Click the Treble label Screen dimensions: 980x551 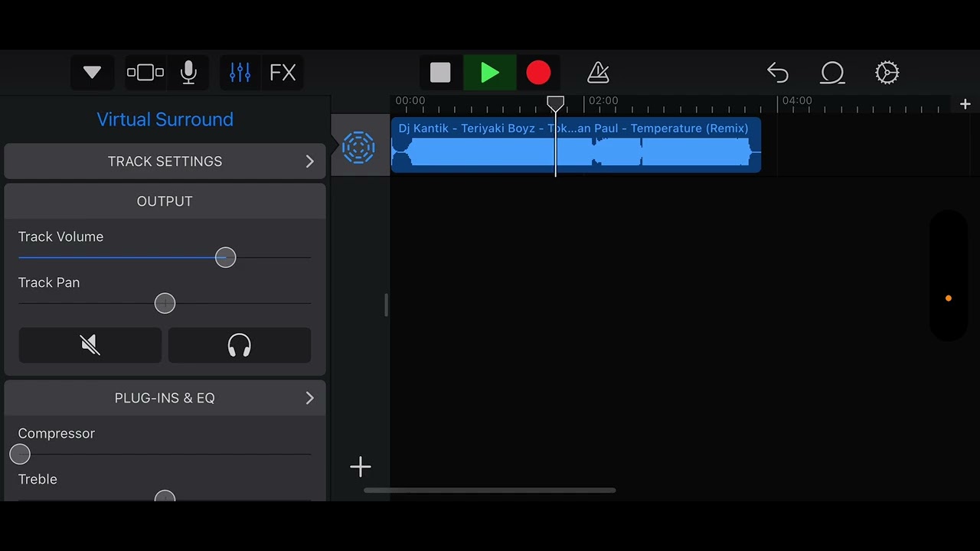click(x=38, y=479)
